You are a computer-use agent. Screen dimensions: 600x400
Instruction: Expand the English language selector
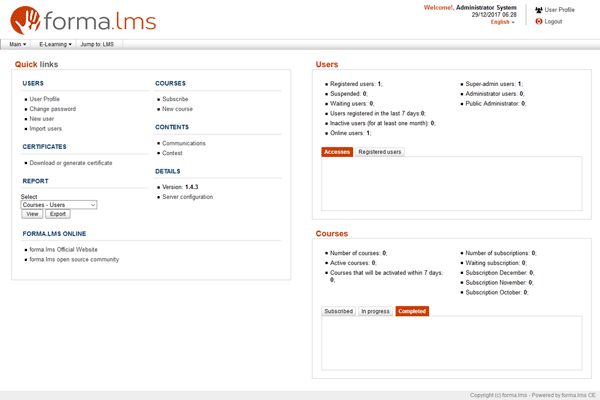coord(500,22)
